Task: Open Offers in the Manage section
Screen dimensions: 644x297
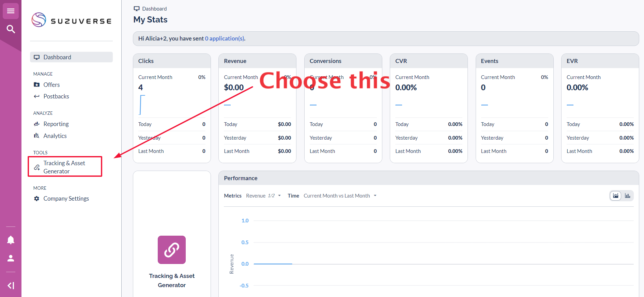Action: tap(51, 85)
